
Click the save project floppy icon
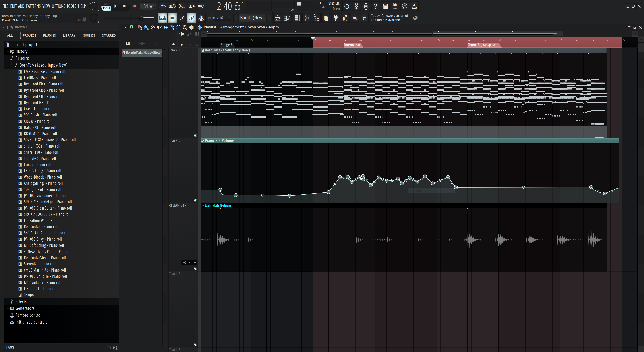(385, 6)
